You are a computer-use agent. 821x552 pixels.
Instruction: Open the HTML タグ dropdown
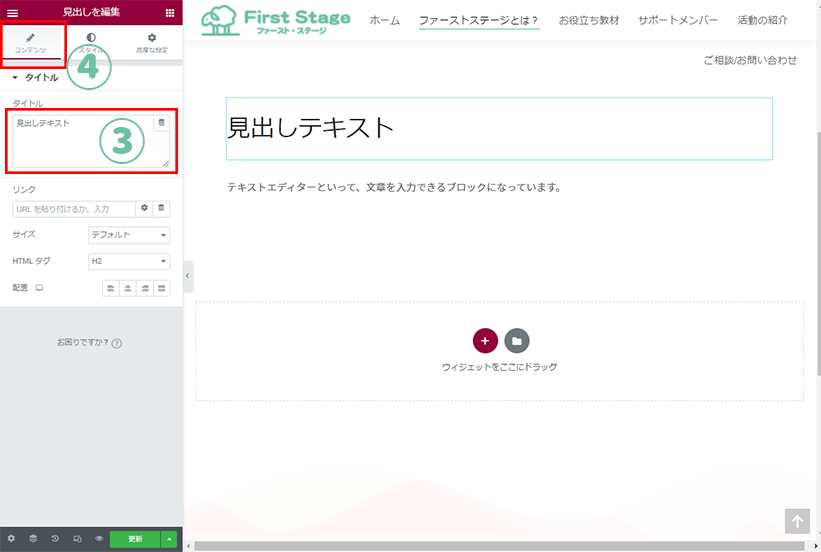tap(129, 261)
